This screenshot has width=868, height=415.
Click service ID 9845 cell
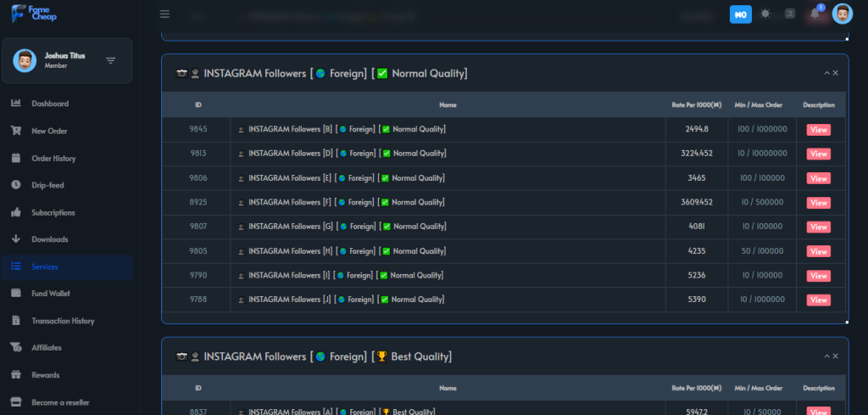198,129
